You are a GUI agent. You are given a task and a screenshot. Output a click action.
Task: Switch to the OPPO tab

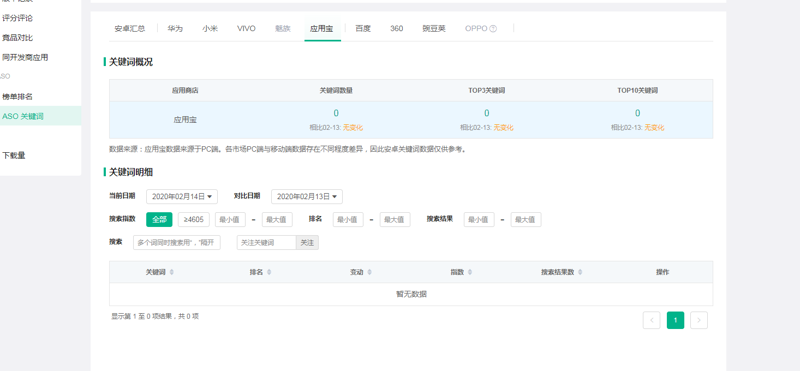coord(476,29)
